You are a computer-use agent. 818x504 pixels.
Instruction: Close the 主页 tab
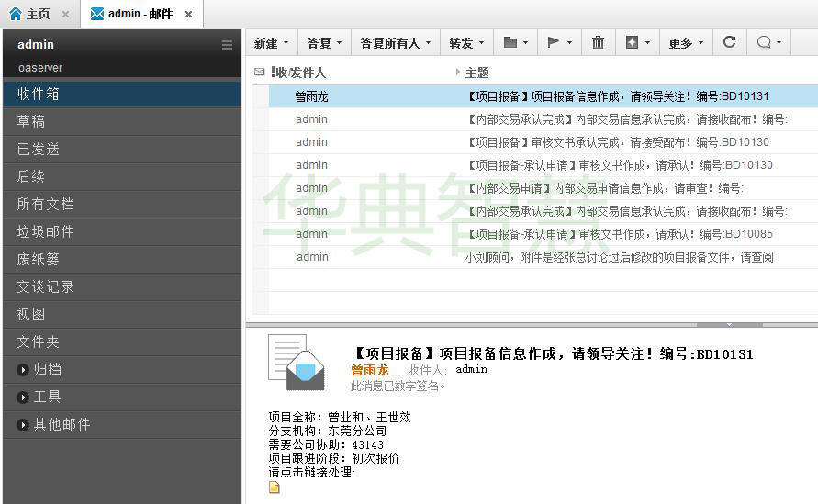pos(65,15)
